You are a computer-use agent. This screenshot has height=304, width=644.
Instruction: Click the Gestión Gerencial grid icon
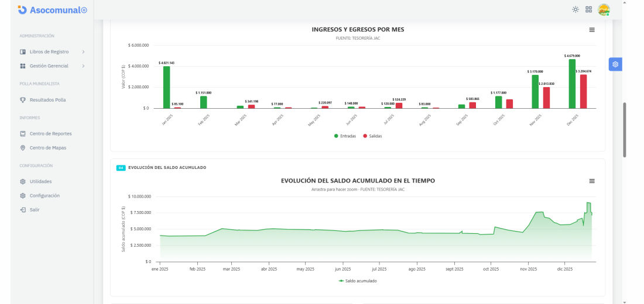tap(23, 65)
